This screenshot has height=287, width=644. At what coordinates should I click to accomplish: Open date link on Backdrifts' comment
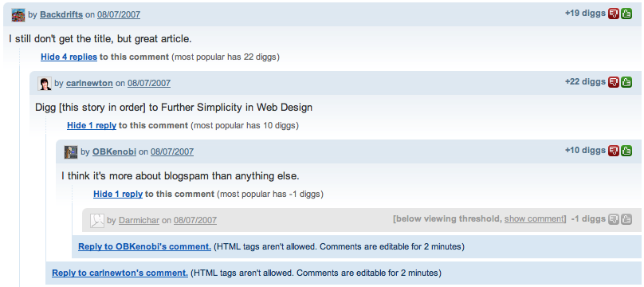(x=119, y=15)
